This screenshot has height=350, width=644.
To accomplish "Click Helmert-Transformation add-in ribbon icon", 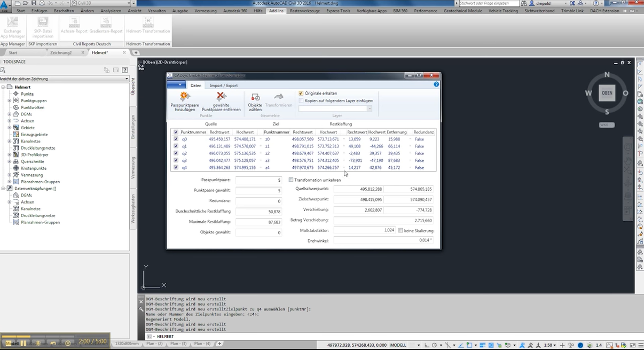I will coord(148,22).
